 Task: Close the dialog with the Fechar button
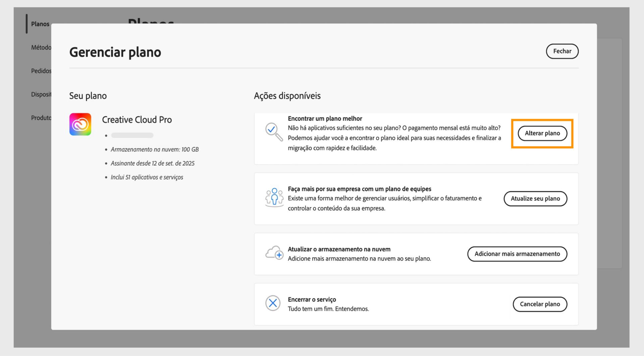point(562,51)
